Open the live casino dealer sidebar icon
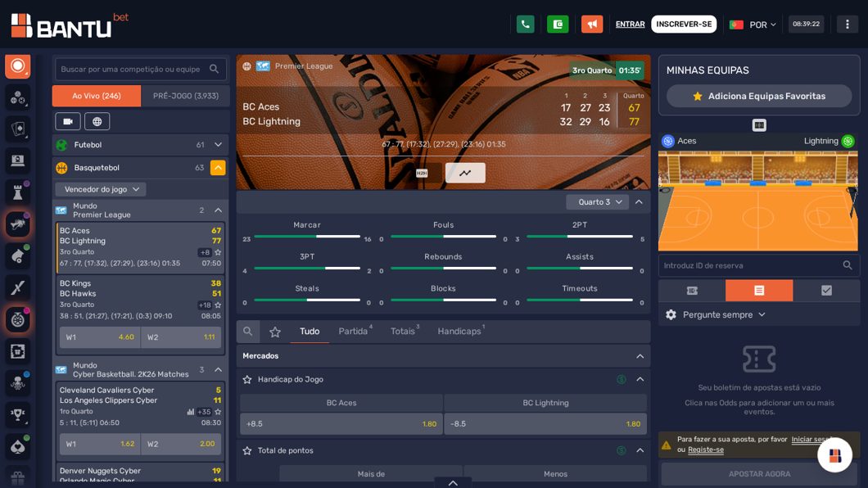Screen dimensions: 868x488 pyautogui.click(x=18, y=161)
